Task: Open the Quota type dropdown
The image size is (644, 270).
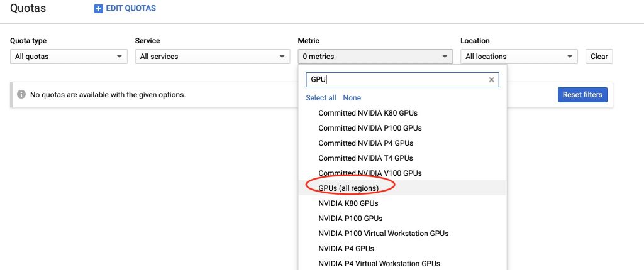Action: click(x=69, y=57)
